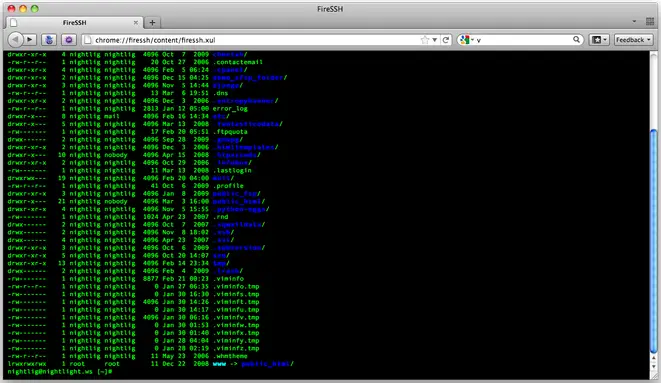The image size is (661, 383).
Task: Click the .dns filename
Action: point(220,93)
